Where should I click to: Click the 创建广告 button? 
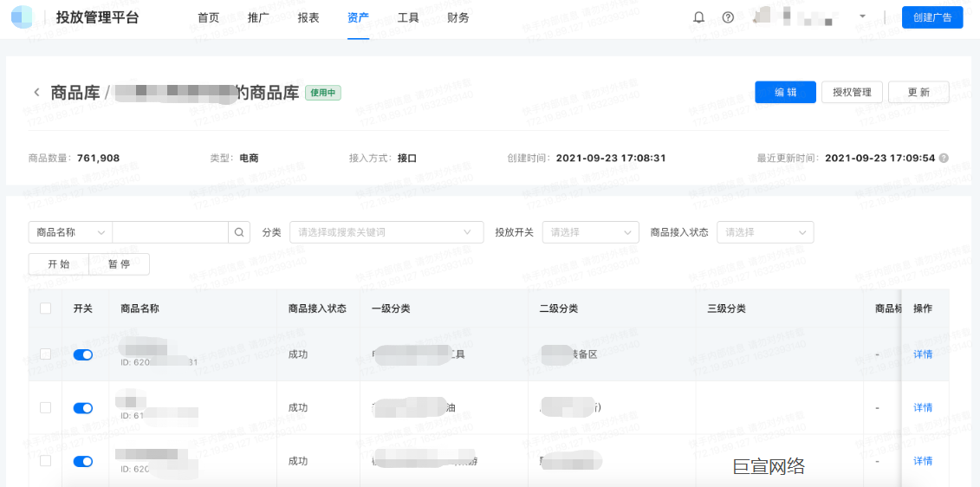[x=932, y=17]
